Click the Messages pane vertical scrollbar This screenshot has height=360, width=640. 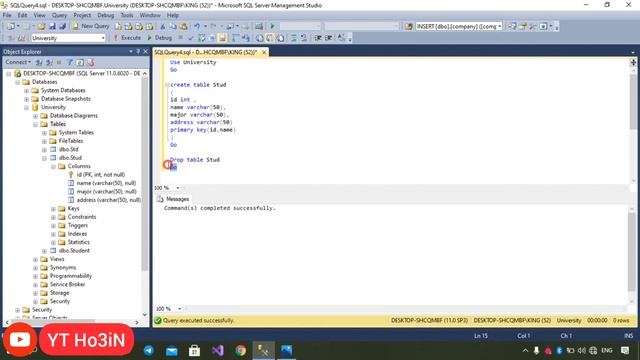click(x=632, y=253)
